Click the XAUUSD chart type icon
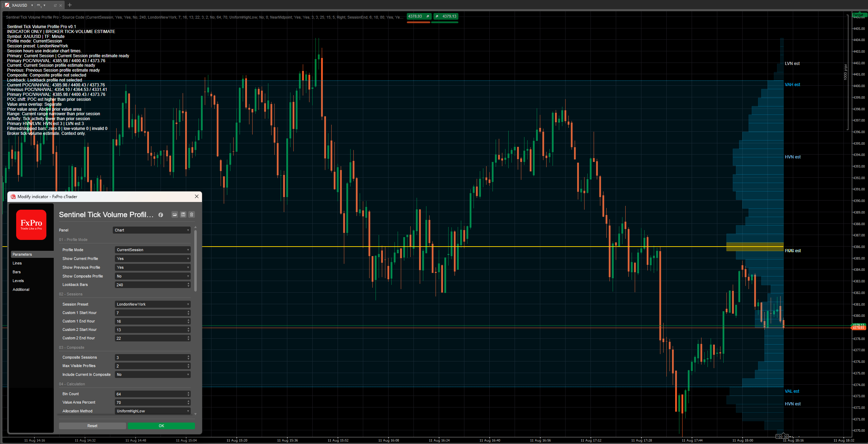 coord(7,5)
